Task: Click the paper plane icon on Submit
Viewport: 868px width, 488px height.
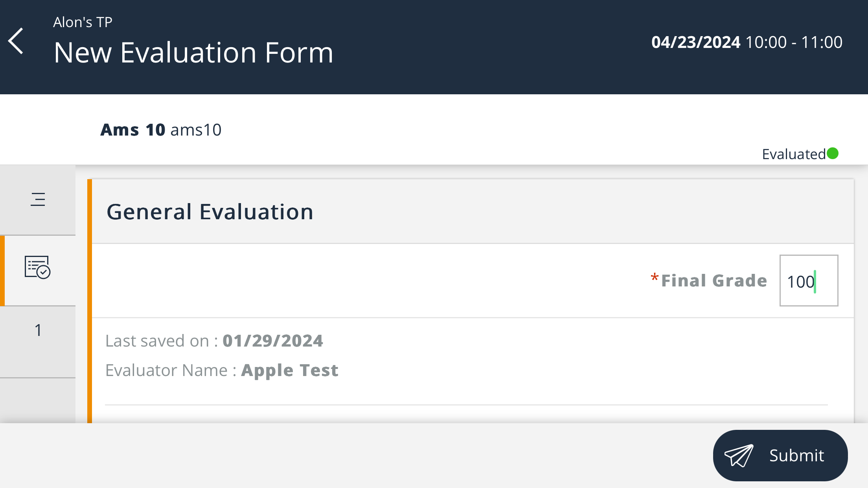Action: tap(739, 456)
